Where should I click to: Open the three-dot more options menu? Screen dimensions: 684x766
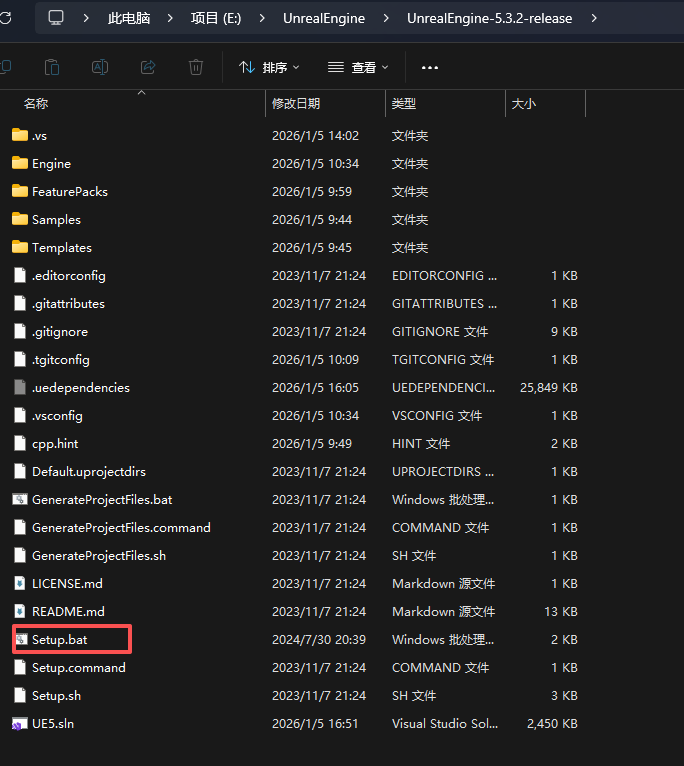point(430,67)
